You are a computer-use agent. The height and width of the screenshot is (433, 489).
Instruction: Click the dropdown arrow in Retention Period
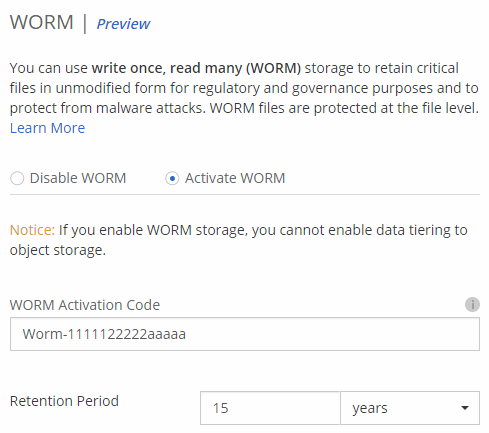coord(465,408)
